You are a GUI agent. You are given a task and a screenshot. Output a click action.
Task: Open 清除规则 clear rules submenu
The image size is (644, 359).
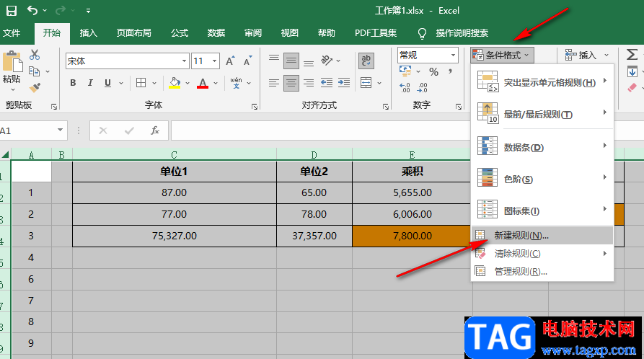pos(542,254)
